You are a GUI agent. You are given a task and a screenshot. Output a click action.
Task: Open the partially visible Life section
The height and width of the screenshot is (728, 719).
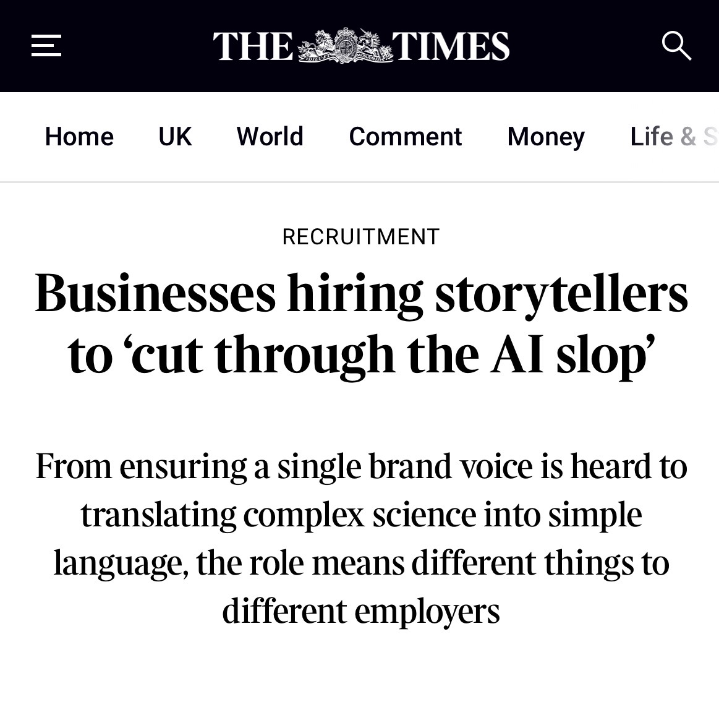652,137
